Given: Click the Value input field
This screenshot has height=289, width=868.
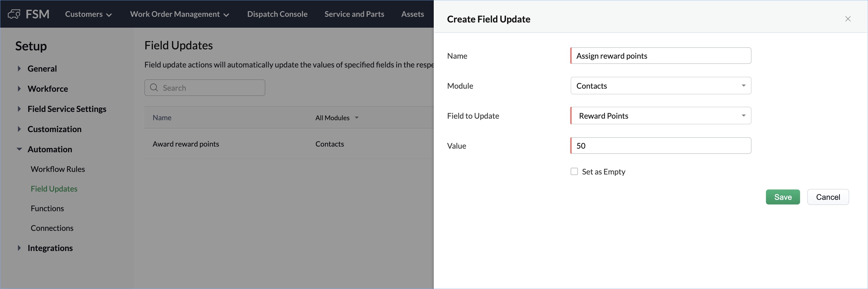Looking at the screenshot, I should pos(661,146).
